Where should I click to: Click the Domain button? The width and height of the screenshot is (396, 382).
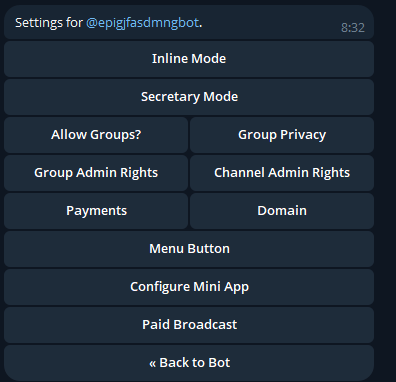pyautogui.click(x=282, y=211)
